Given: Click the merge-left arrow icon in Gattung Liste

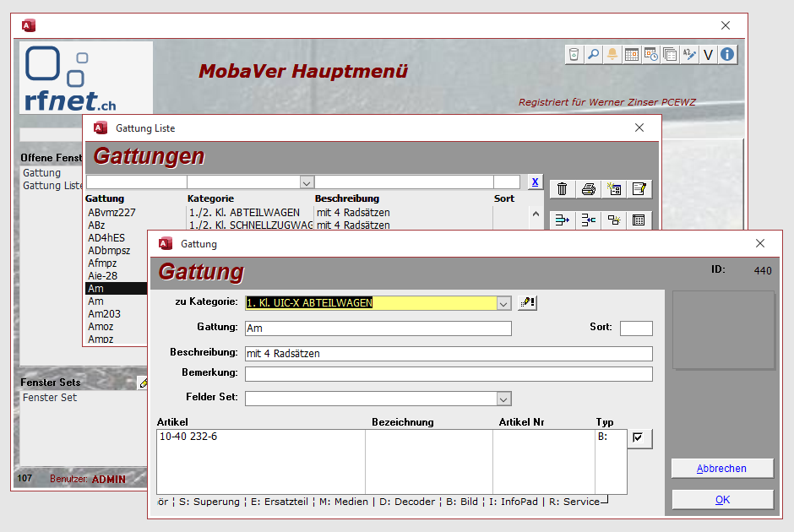Looking at the screenshot, I should coord(588,220).
